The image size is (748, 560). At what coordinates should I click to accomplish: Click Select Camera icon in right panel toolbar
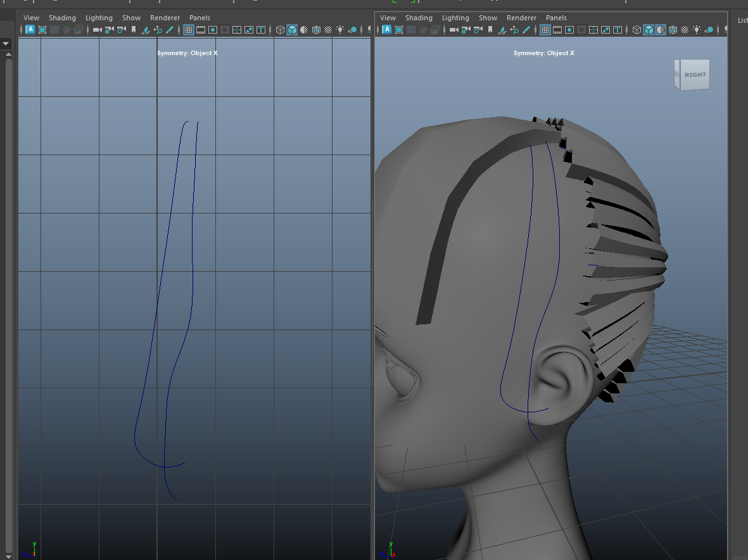click(x=453, y=30)
